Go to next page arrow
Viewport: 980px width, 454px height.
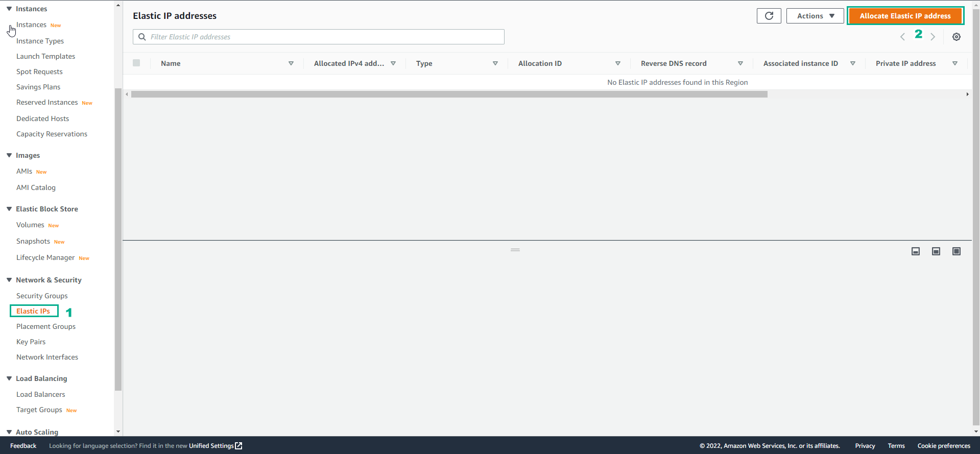933,37
